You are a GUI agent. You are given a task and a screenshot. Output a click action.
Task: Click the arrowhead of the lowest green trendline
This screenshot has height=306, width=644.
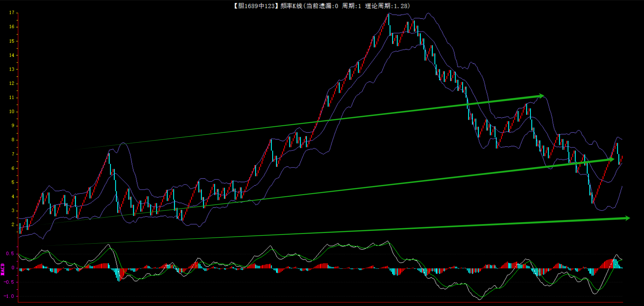[627, 218]
